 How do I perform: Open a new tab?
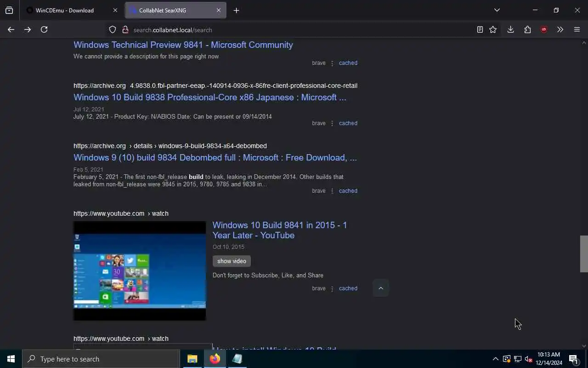236,10
